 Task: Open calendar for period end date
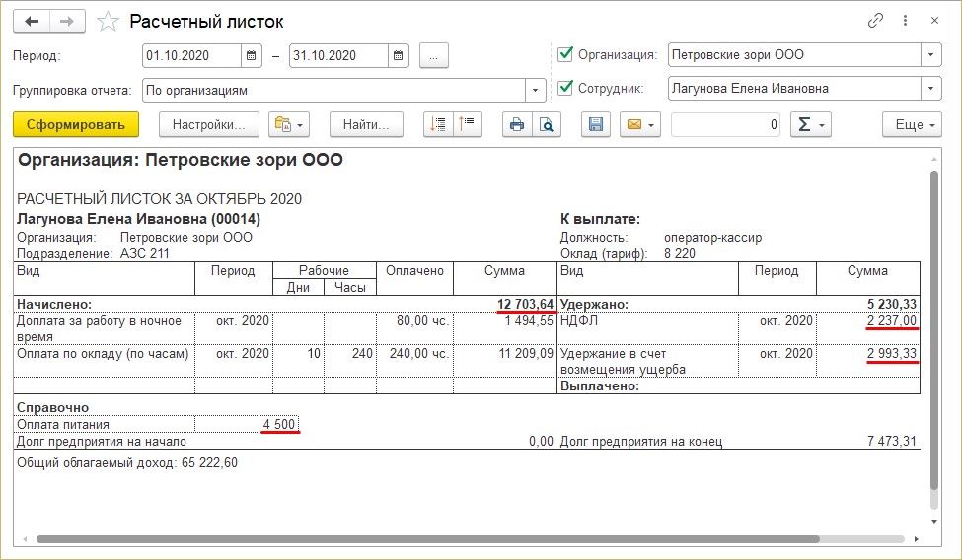coord(398,55)
